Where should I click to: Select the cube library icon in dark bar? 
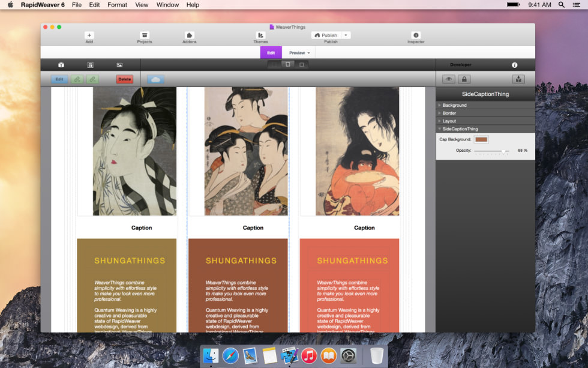(61, 65)
